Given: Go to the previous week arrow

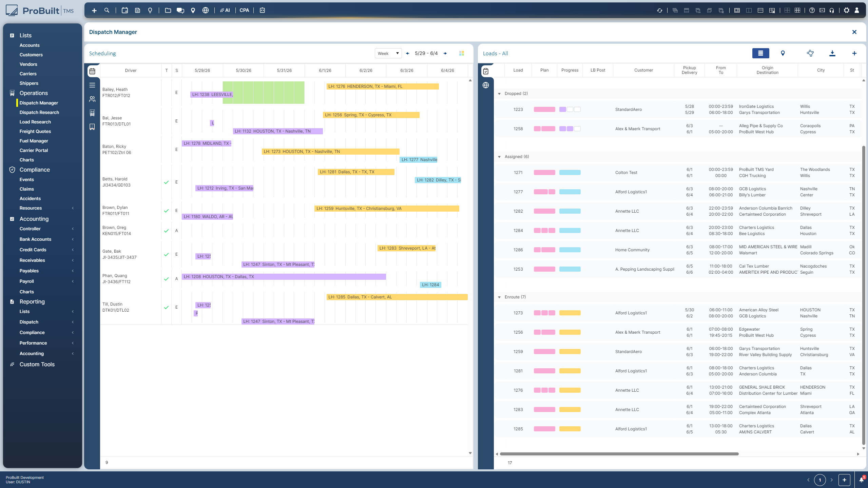Looking at the screenshot, I should click(407, 53).
